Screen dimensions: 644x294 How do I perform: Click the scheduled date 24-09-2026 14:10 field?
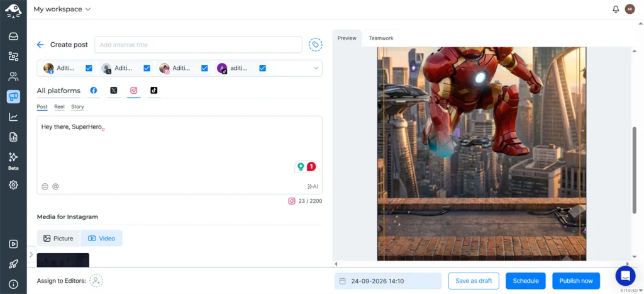pos(387,281)
